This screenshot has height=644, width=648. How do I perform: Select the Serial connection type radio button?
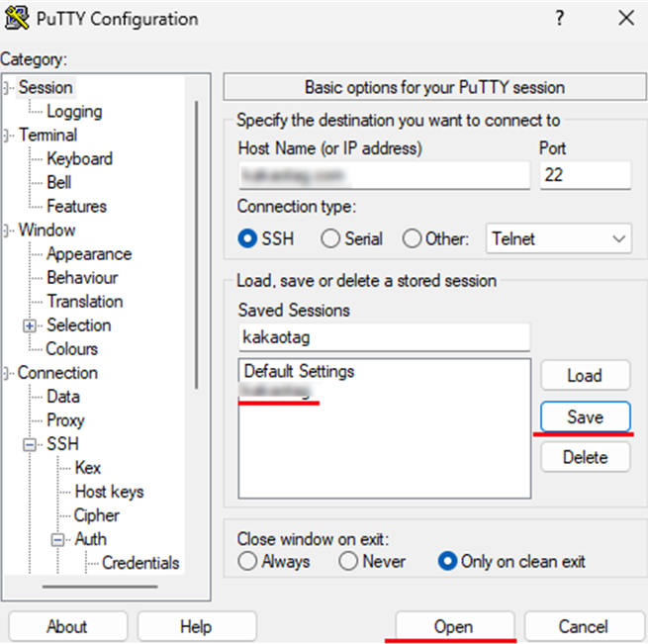point(330,238)
